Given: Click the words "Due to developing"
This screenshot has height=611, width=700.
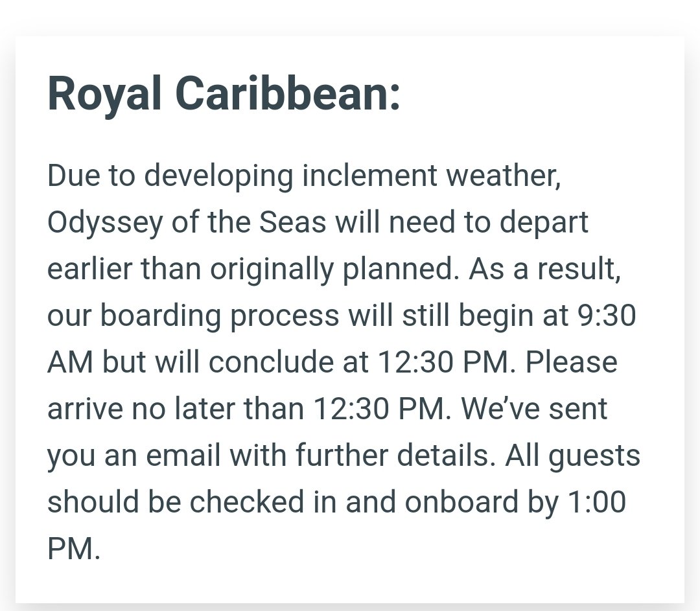Looking at the screenshot, I should (170, 176).
